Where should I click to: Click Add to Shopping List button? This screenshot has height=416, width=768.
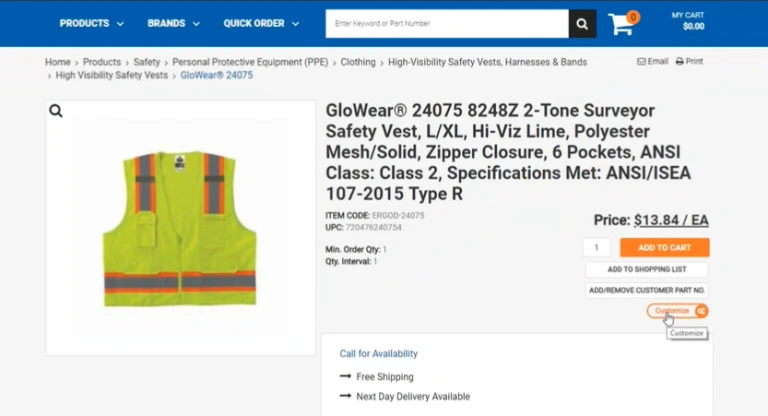point(646,270)
